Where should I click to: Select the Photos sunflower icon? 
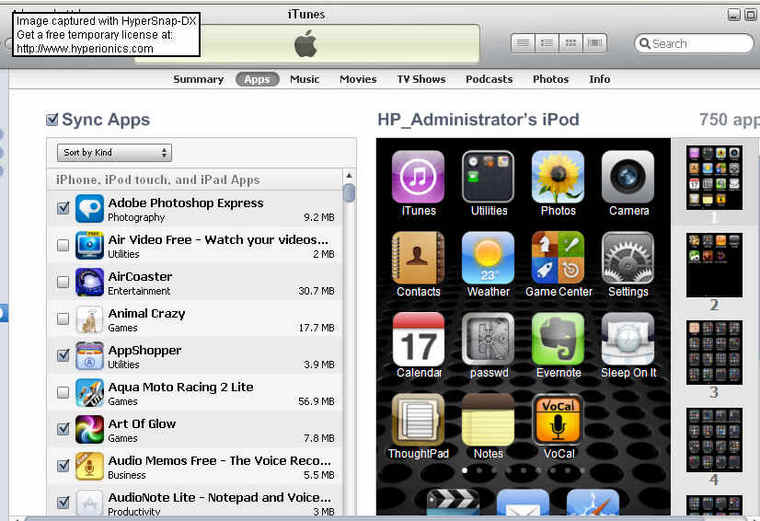point(558,177)
